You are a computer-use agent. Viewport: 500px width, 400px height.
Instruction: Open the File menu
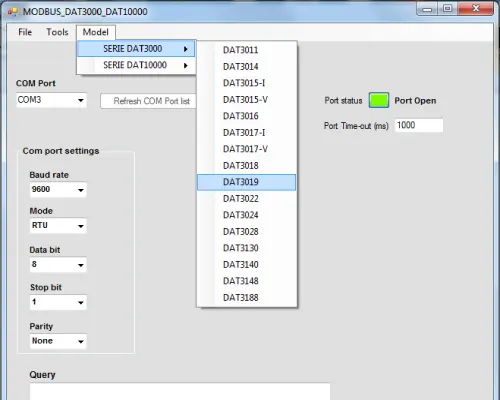tap(25, 32)
